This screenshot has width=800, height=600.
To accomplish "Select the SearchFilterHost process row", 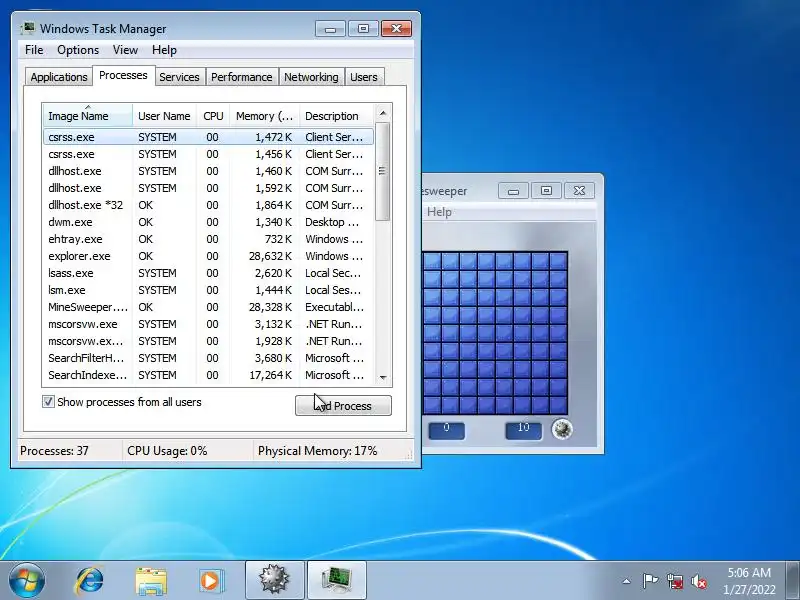I will pyautogui.click(x=208, y=358).
